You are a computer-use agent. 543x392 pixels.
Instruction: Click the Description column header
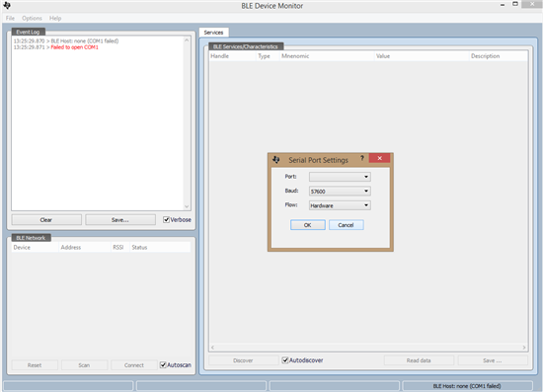click(x=499, y=56)
